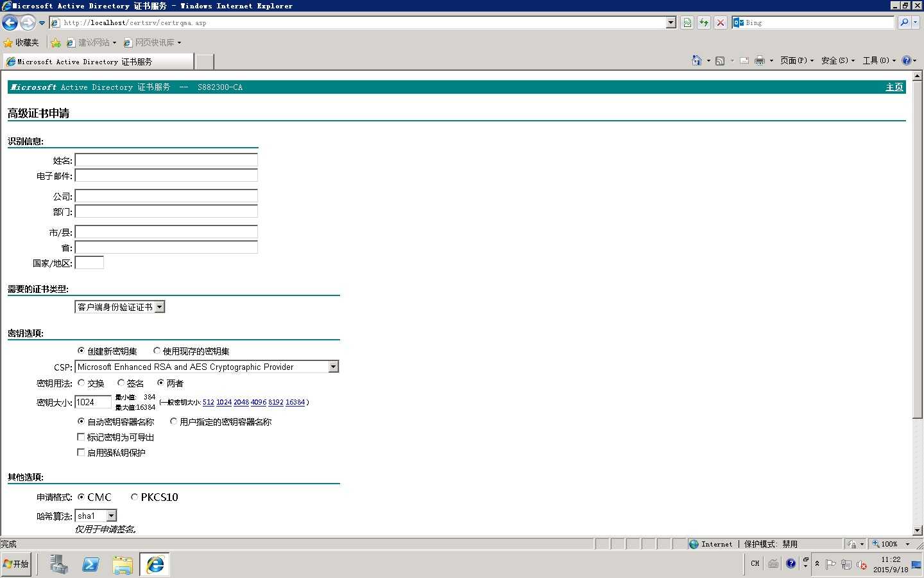The width and height of the screenshot is (924, 578).
Task: Select the PKCS10 request format radio
Action: [x=134, y=496]
